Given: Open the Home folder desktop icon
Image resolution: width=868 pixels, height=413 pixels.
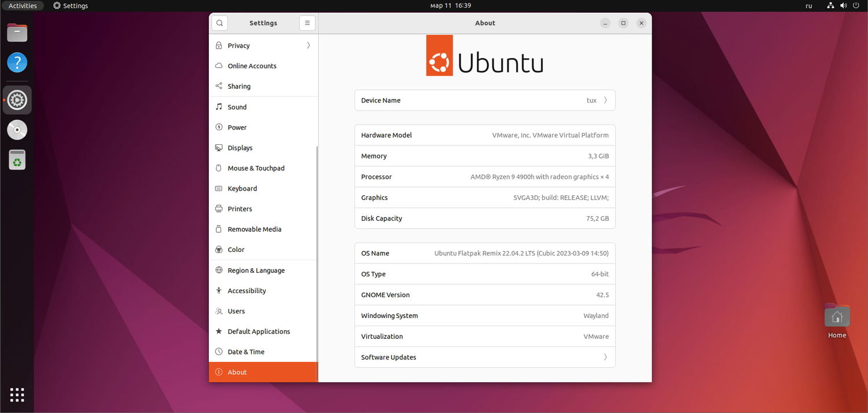Looking at the screenshot, I should click(x=837, y=321).
